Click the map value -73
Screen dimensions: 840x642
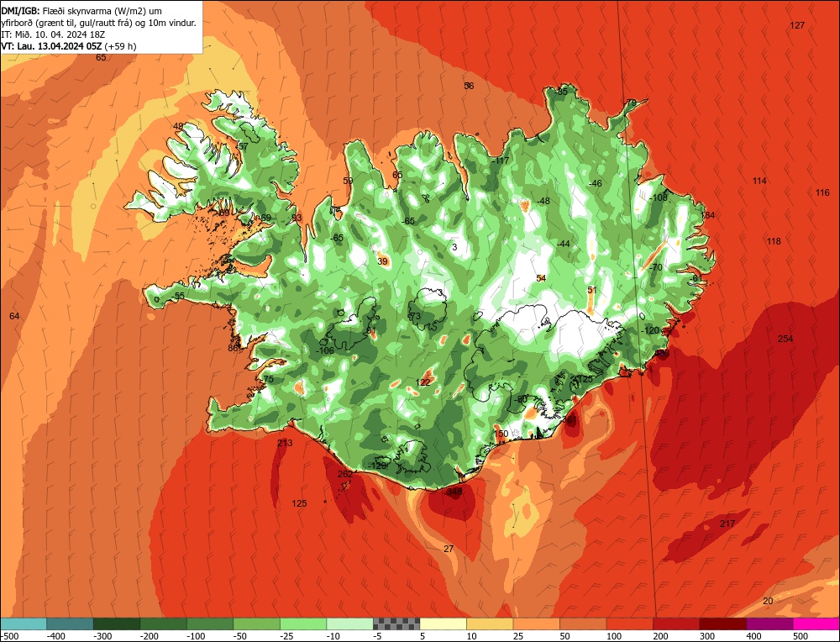click(x=413, y=316)
